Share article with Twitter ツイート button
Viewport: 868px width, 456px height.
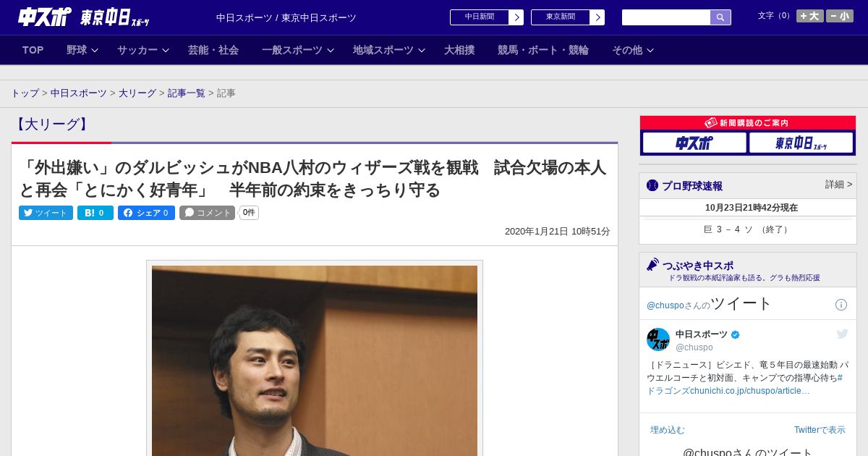click(46, 213)
